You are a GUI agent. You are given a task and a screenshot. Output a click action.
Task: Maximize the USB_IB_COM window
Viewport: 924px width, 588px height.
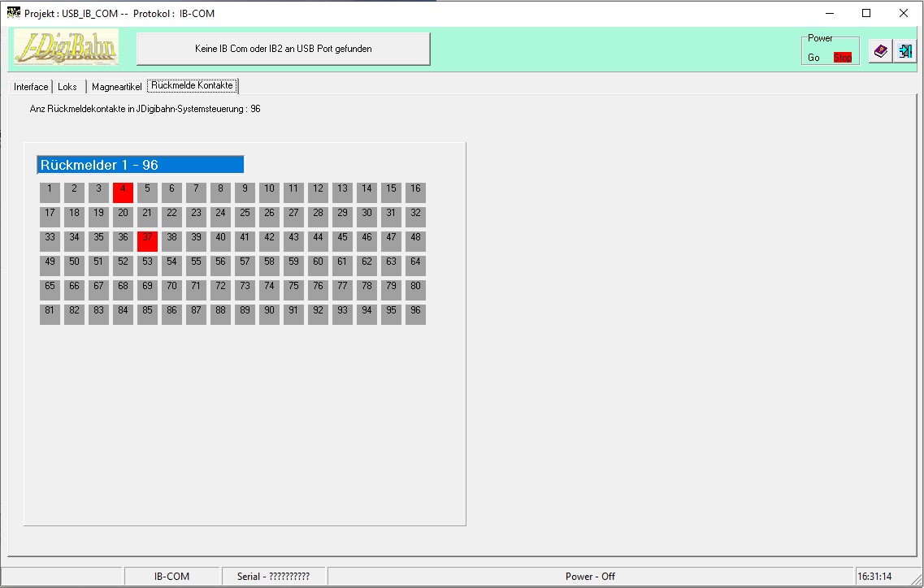(x=866, y=13)
